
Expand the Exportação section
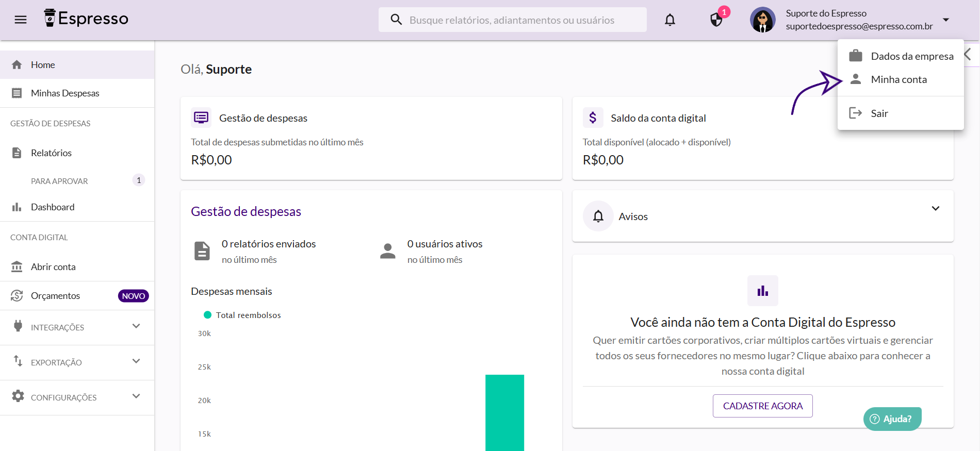(x=77, y=362)
